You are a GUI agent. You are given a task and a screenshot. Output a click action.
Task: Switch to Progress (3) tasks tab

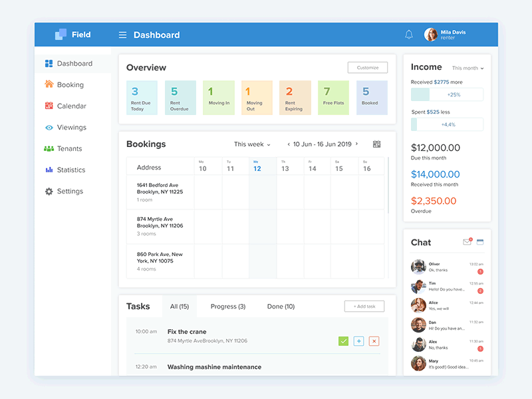tap(228, 307)
